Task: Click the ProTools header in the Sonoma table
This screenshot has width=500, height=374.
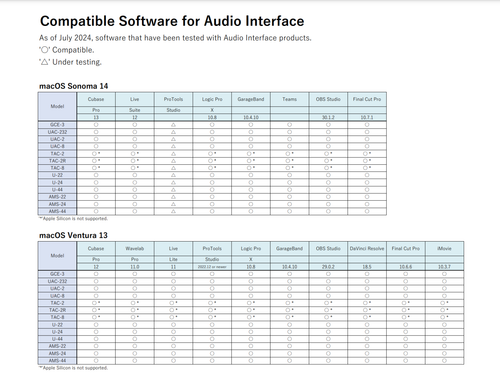Action: coord(173,99)
